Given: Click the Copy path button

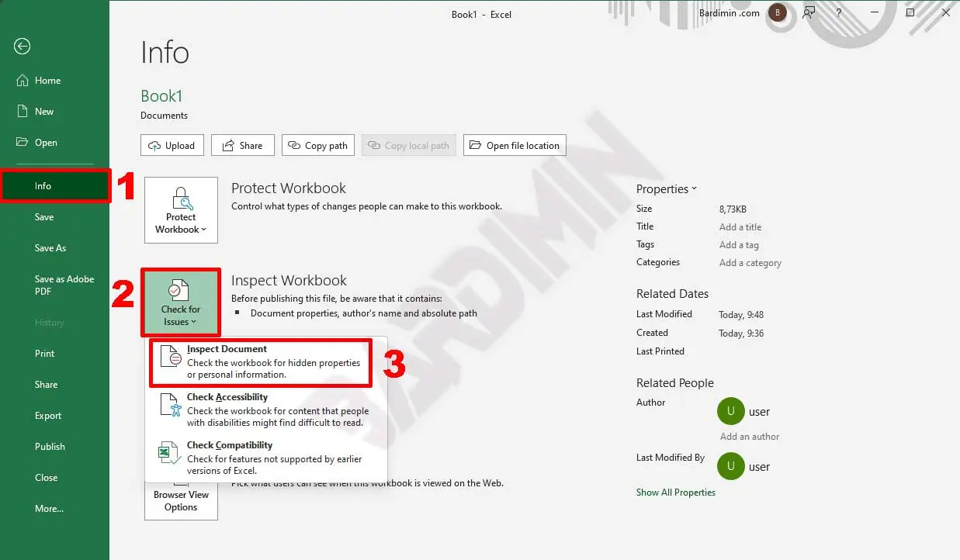Looking at the screenshot, I should (x=318, y=145).
